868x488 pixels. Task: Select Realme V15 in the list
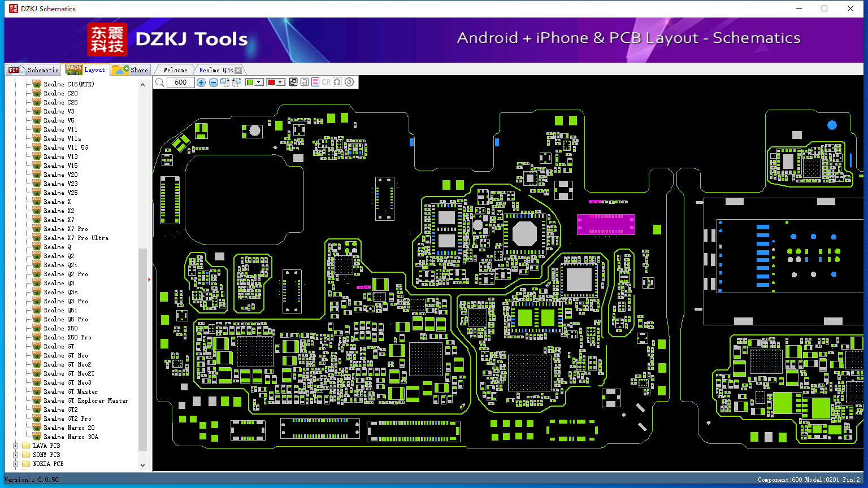point(61,165)
